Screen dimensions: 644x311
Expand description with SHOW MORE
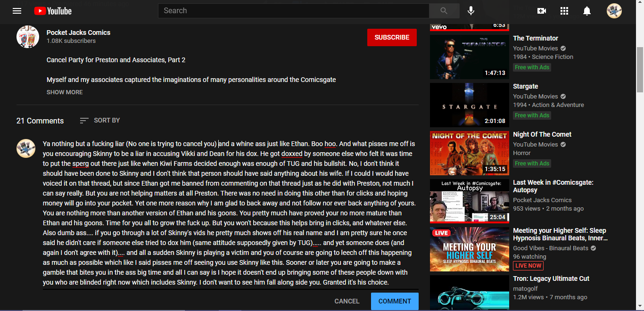click(65, 92)
